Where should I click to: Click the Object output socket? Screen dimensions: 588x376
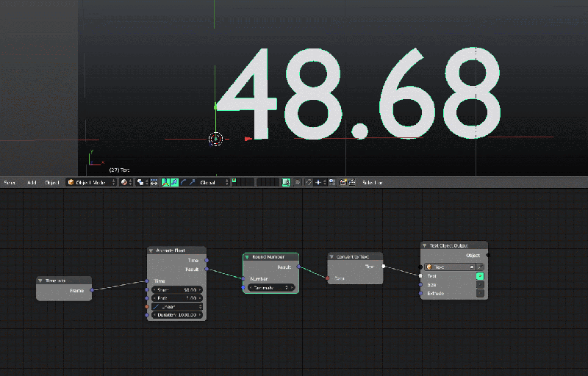[x=488, y=255]
